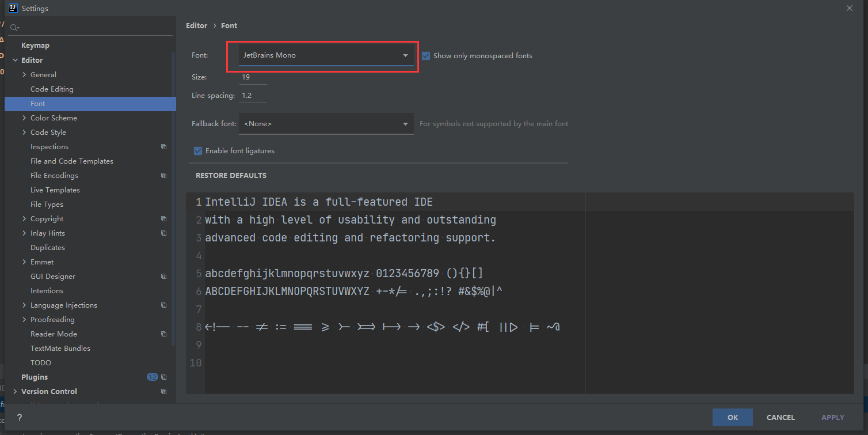Click the Cancel button
This screenshot has width=868, height=435.
[781, 417]
